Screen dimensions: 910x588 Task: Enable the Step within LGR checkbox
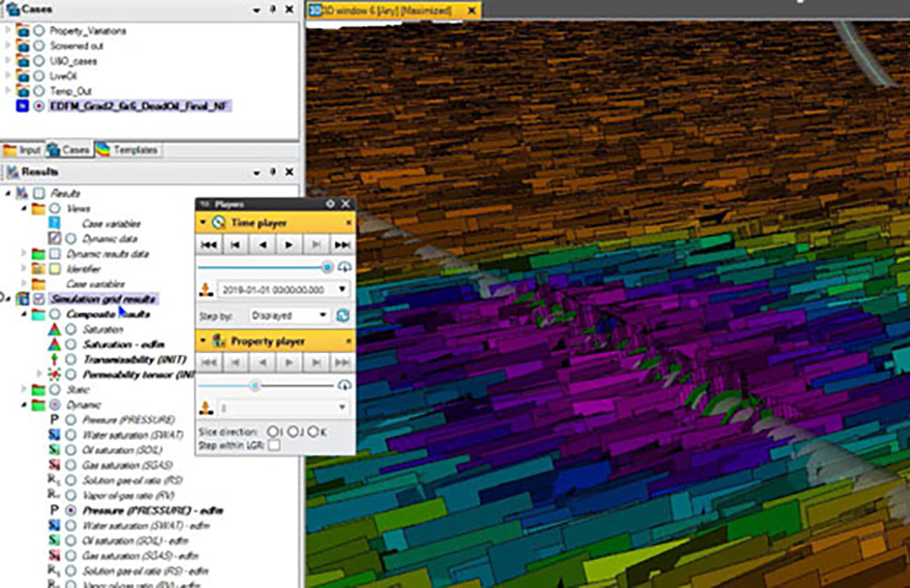274,445
